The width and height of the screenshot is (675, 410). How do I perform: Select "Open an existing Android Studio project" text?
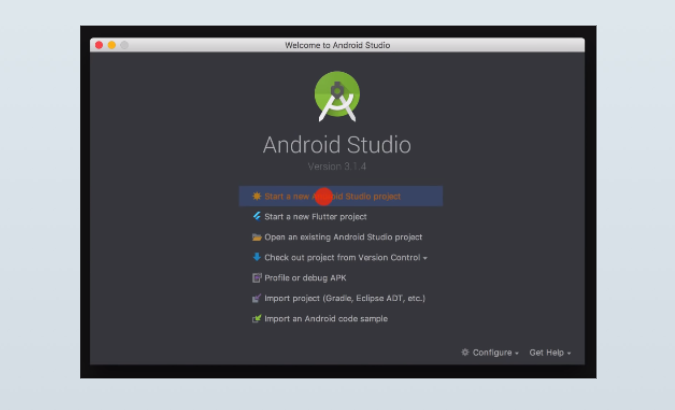click(x=343, y=237)
